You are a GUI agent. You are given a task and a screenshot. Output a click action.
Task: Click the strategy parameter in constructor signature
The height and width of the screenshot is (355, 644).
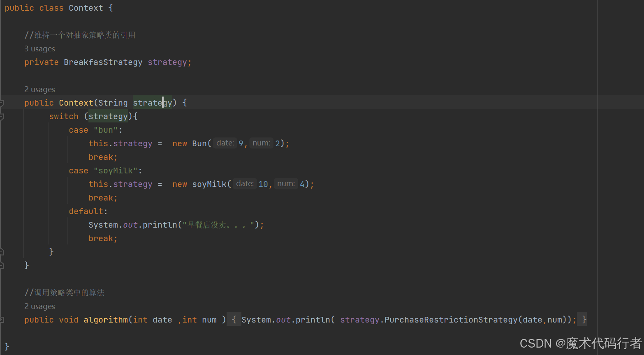(152, 103)
